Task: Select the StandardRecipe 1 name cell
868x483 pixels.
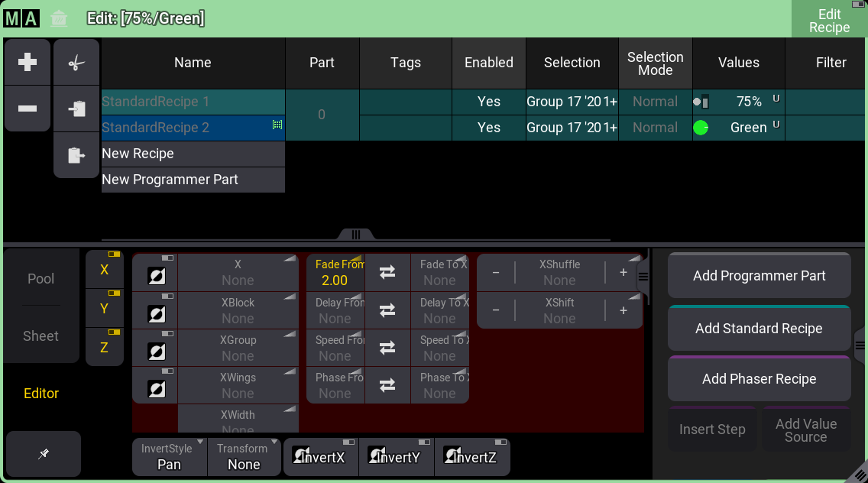Action: 193,102
